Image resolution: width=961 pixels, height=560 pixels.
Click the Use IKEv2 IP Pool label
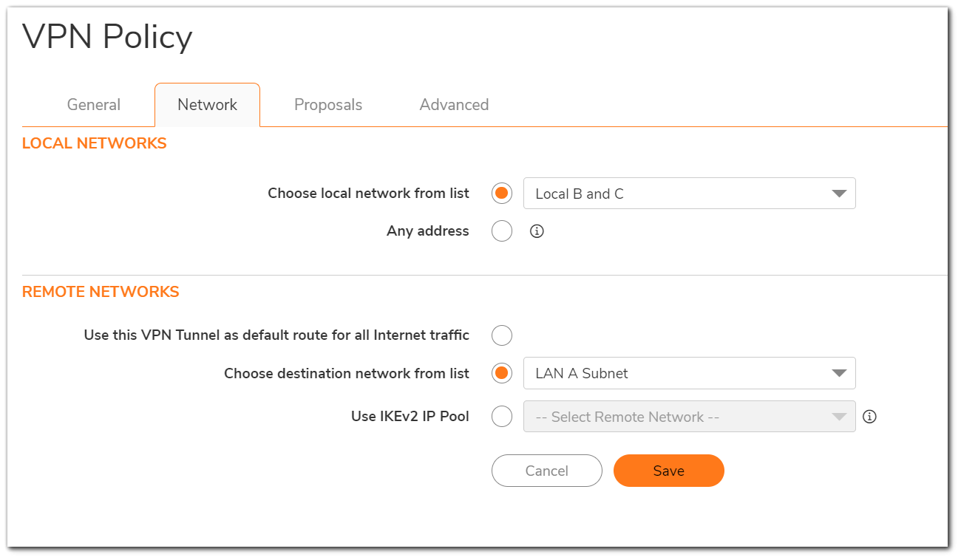[x=410, y=417]
